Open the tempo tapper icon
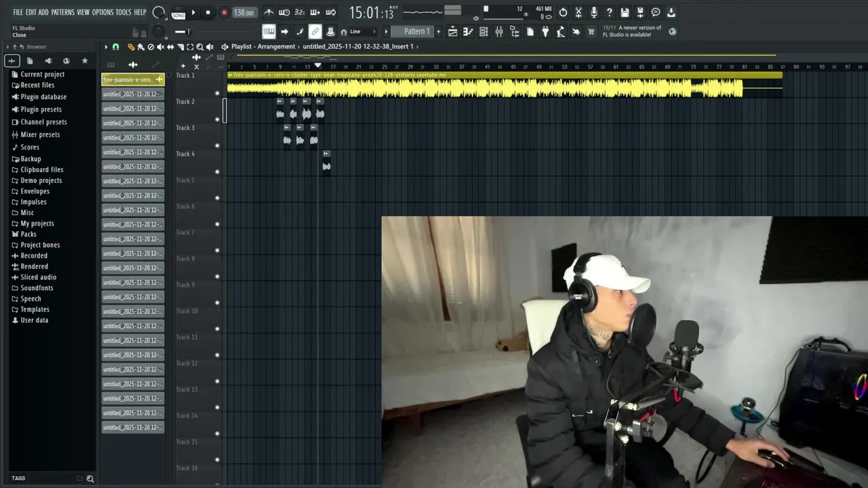This screenshot has width=868, height=488. pos(561,31)
